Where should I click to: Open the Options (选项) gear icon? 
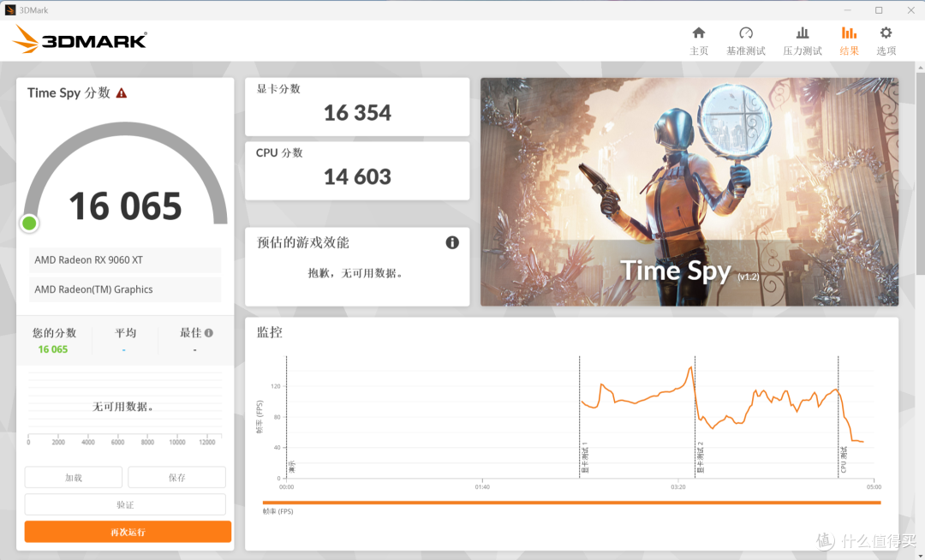[x=886, y=33]
